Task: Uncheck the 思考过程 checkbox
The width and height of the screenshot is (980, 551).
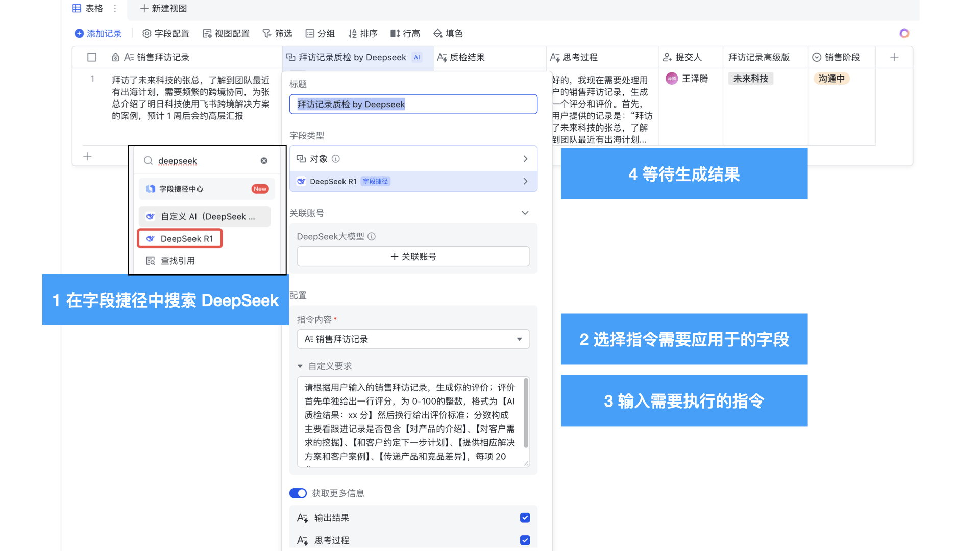Action: point(525,540)
